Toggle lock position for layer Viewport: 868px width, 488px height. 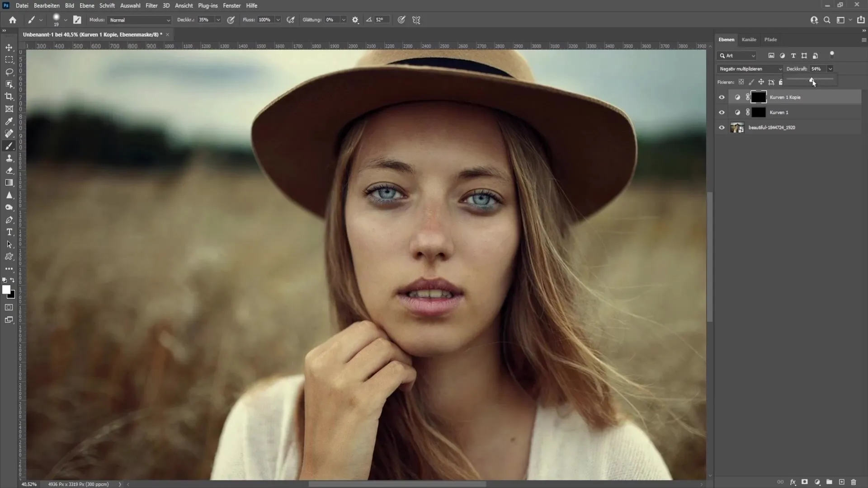coord(761,82)
